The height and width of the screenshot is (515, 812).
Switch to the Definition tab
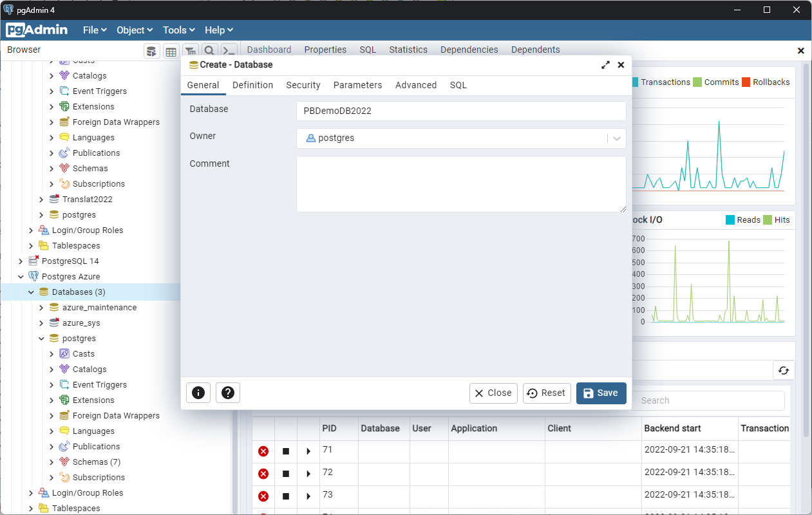click(252, 85)
